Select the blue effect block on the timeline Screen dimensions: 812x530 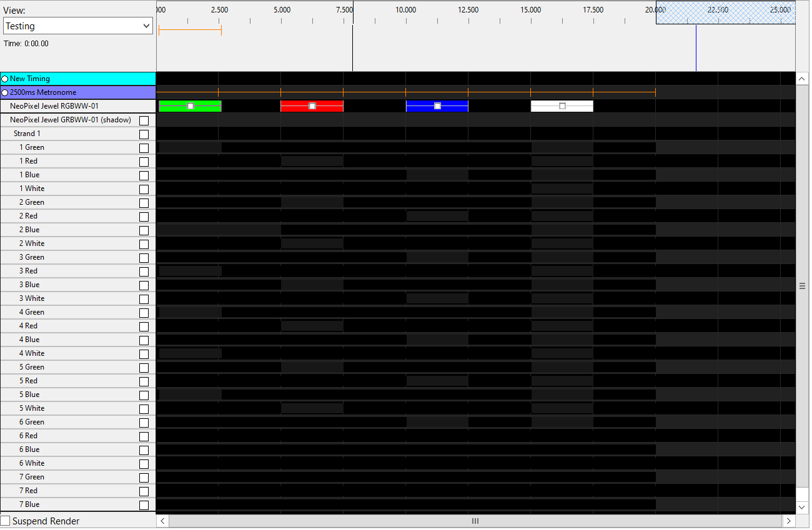coord(437,106)
